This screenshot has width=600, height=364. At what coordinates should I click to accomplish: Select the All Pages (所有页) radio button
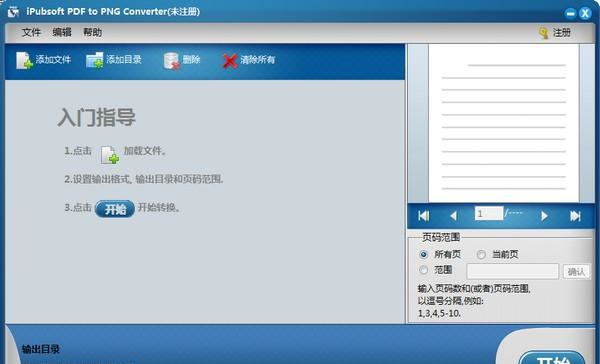[x=424, y=254]
